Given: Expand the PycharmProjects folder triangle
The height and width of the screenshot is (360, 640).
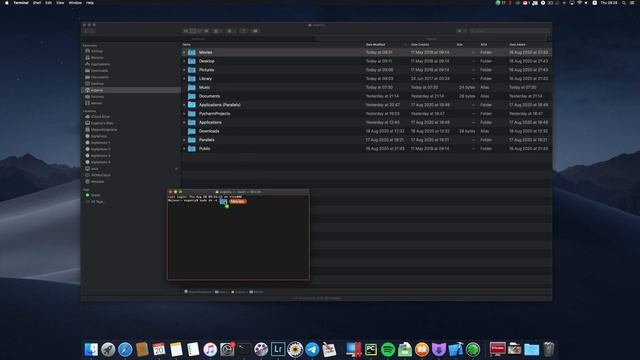Looking at the screenshot, I should click(x=184, y=113).
